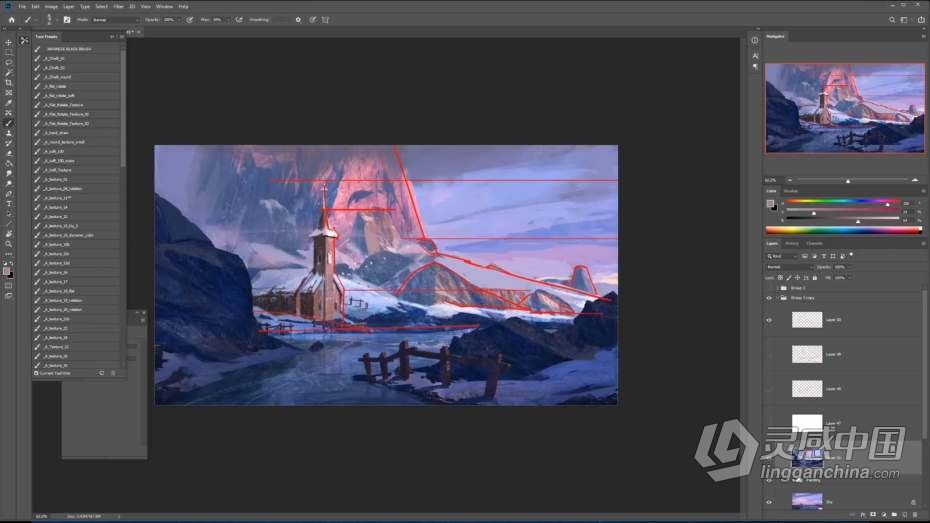Open the Kind filter dropdown in Layers
This screenshot has height=523, width=930.
click(x=782, y=256)
